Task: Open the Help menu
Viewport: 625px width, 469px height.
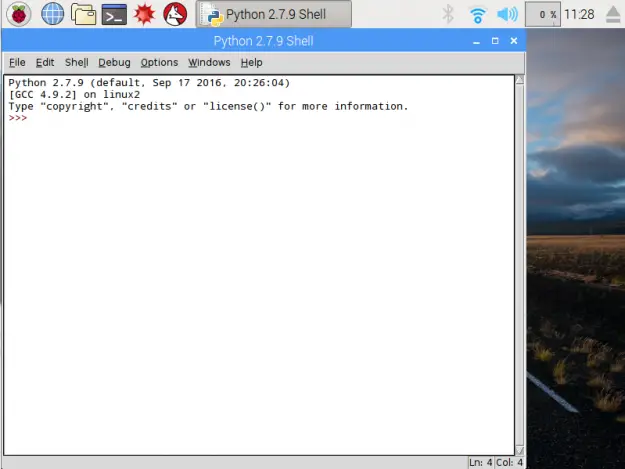Action: 252,63
